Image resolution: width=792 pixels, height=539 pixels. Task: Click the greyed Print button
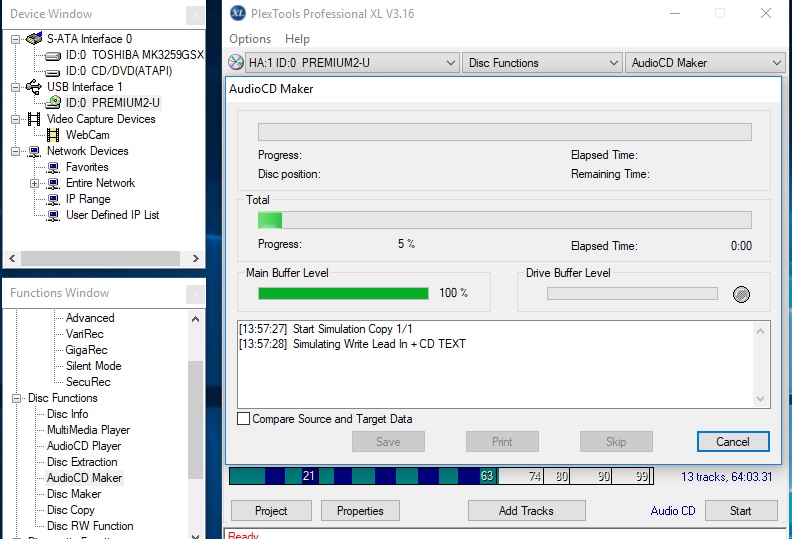tap(502, 442)
